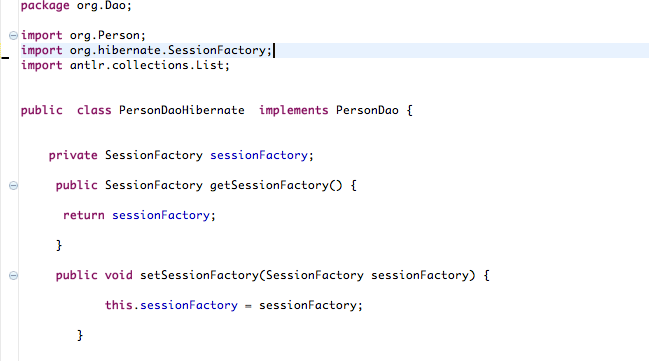This screenshot has width=649, height=361.
Task: Click sessionFactory in the return statement
Action: pyautogui.click(x=161, y=216)
